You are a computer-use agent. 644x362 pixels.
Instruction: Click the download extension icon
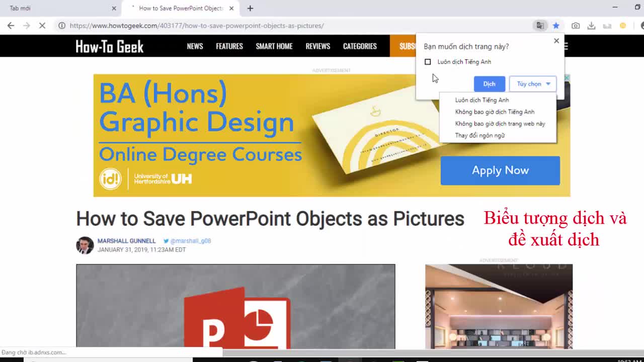point(592,26)
